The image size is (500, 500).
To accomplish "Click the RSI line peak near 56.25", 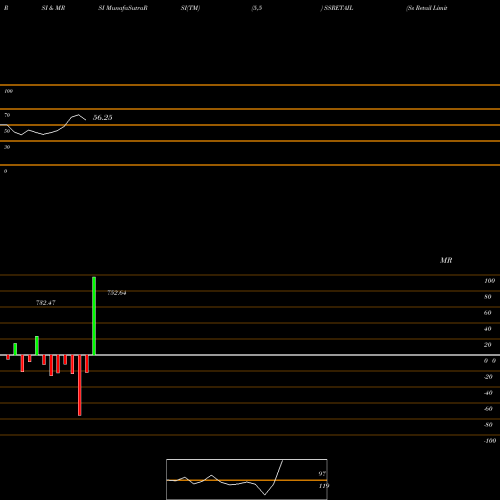I will click(x=78, y=115).
